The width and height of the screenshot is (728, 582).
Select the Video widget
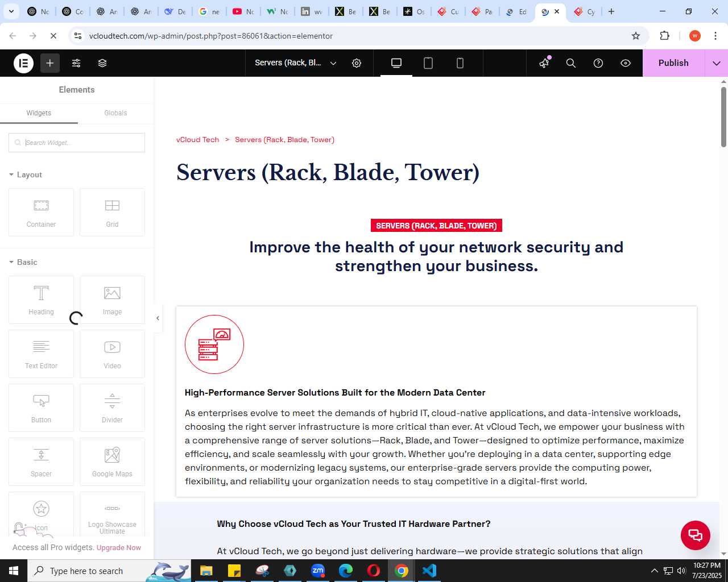pyautogui.click(x=112, y=354)
